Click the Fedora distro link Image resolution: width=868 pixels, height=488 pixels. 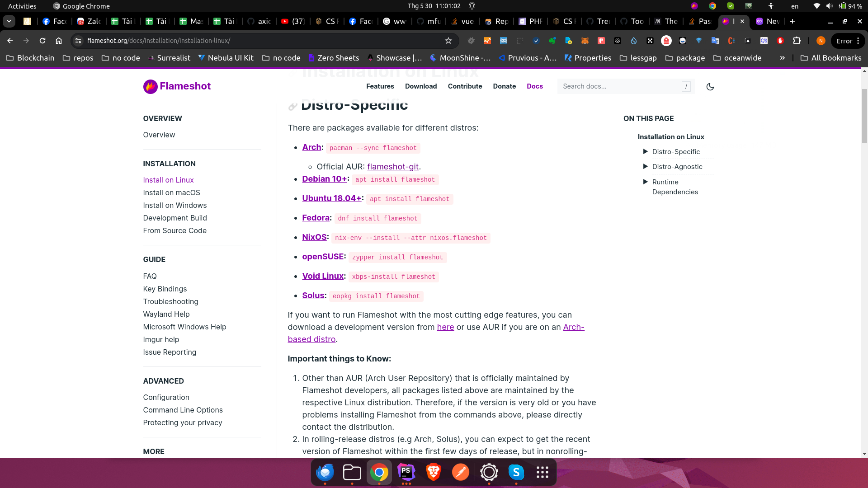pyautogui.click(x=316, y=218)
